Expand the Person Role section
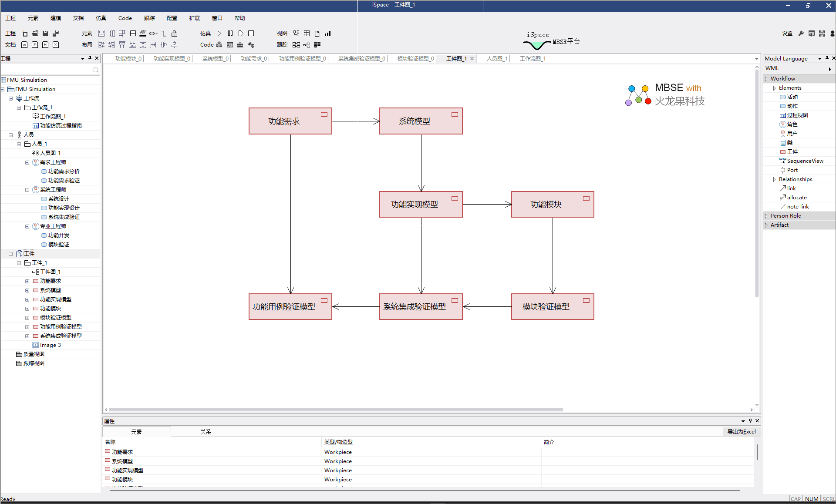 coord(766,216)
